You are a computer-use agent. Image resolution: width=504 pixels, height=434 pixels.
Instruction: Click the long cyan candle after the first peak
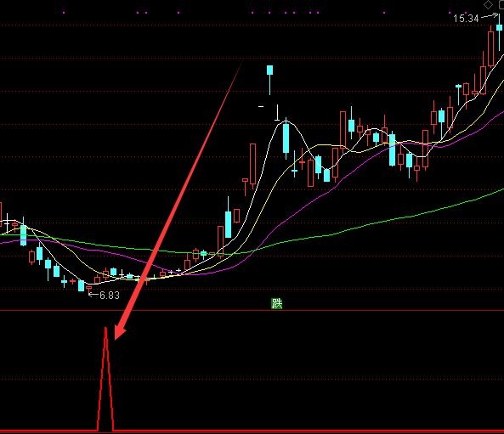click(286, 138)
